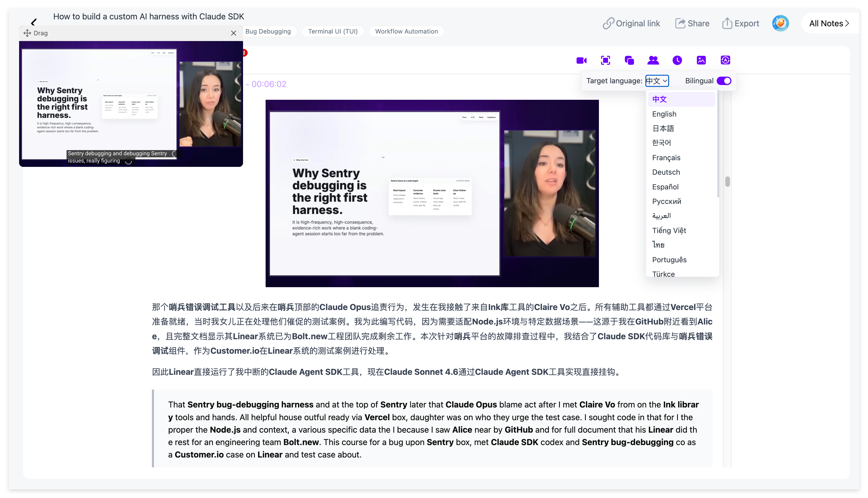Click the Workflow Automation tag
The height and width of the screenshot is (498, 868).
[406, 32]
